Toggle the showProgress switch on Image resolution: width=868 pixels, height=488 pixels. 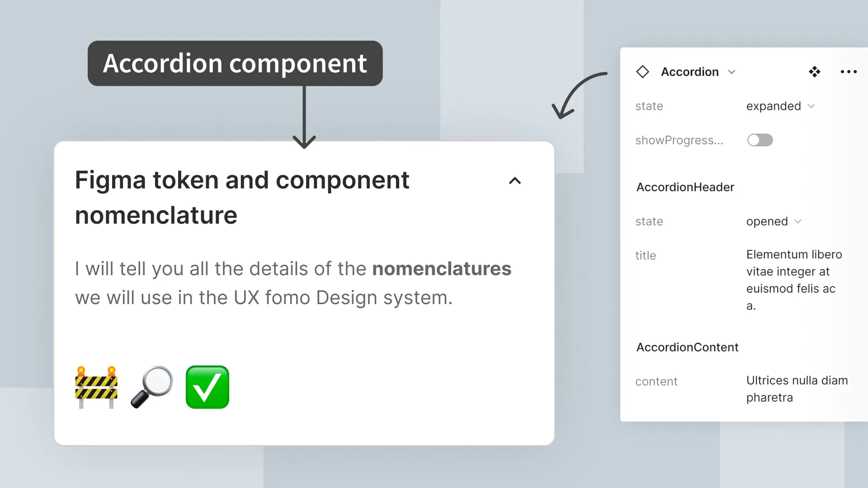pos(760,140)
